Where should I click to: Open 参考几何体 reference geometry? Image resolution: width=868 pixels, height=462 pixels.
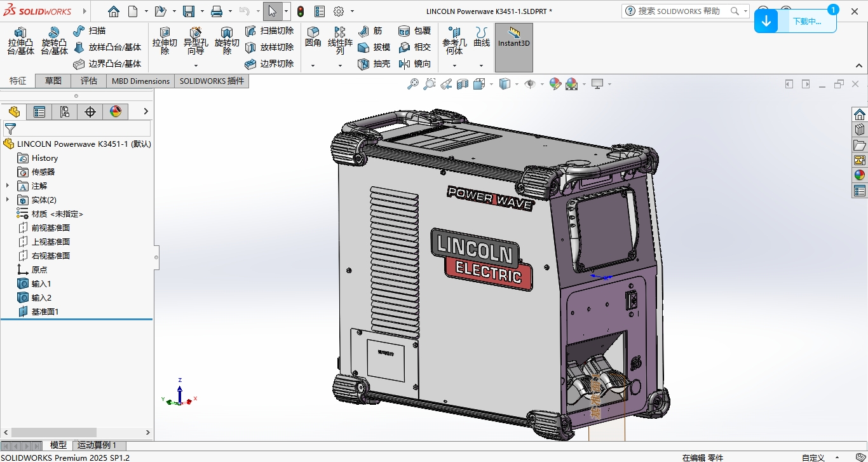pyautogui.click(x=454, y=41)
